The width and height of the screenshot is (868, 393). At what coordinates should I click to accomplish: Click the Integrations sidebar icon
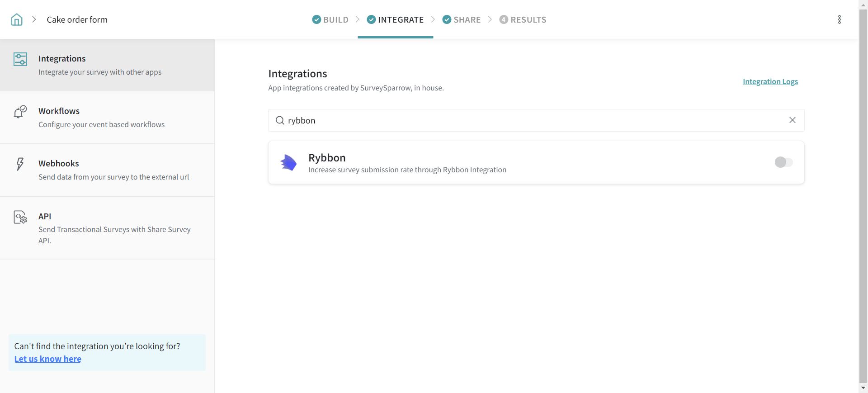pyautogui.click(x=20, y=59)
